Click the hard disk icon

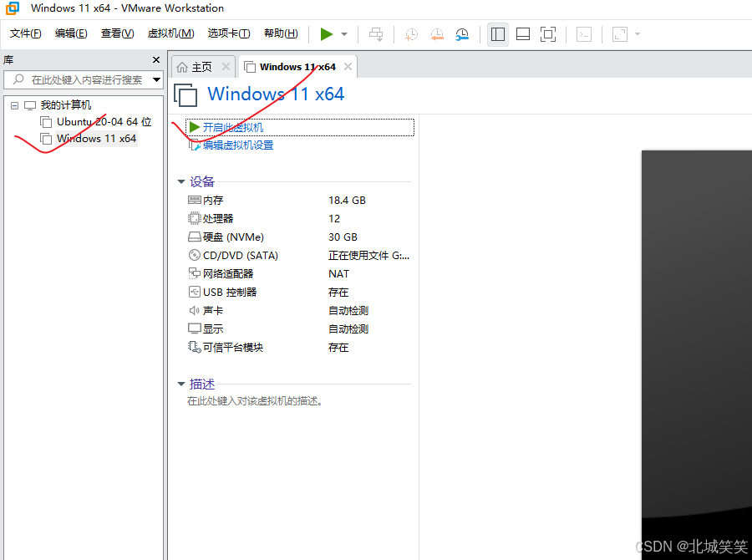click(194, 237)
